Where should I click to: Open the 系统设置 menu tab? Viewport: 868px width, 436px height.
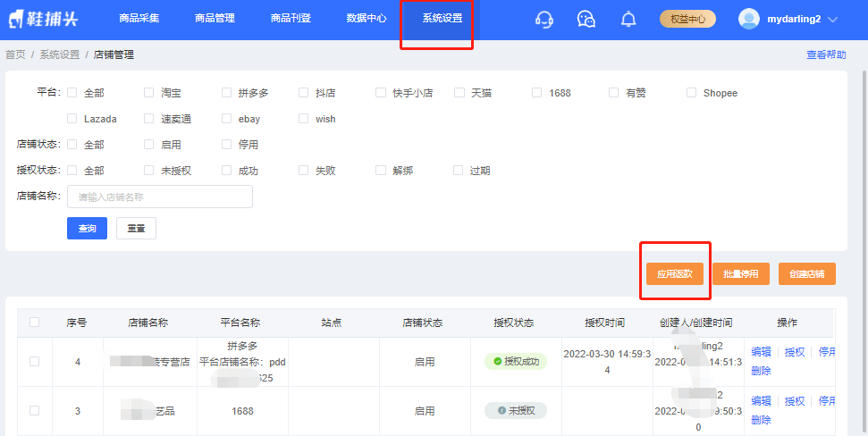[442, 19]
